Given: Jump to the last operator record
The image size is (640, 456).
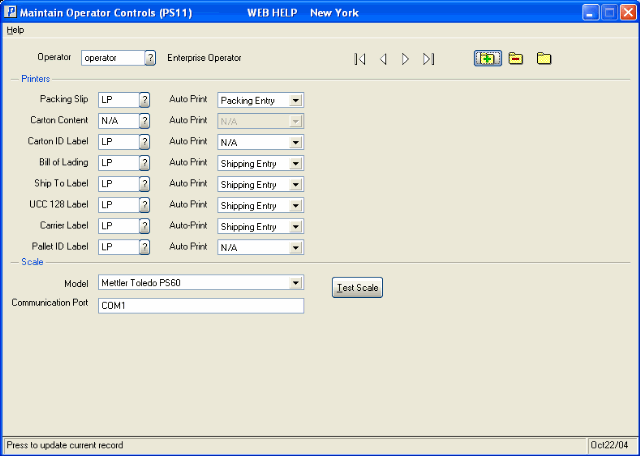Looking at the screenshot, I should [x=428, y=59].
